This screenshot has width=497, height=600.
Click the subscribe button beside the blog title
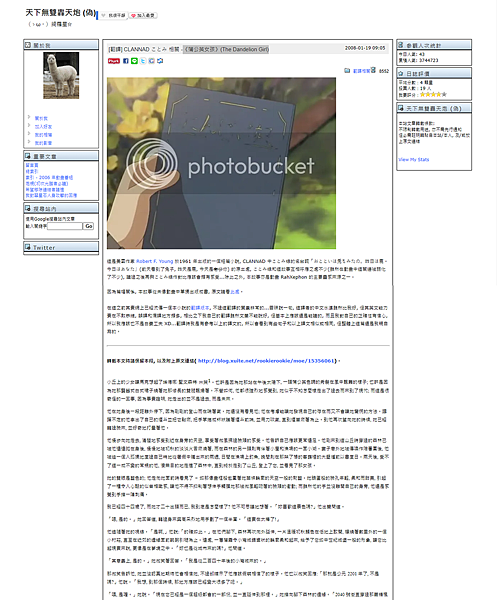point(113,15)
